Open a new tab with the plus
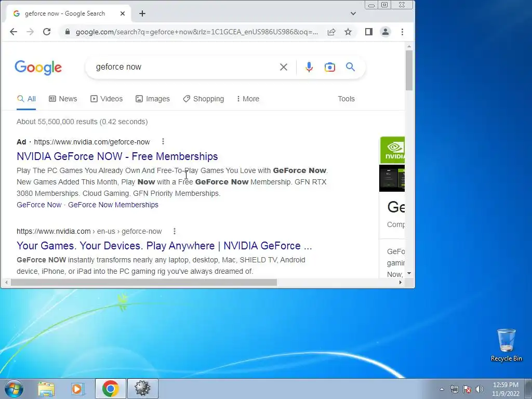Screen dimensions: 532x399 tap(142, 14)
